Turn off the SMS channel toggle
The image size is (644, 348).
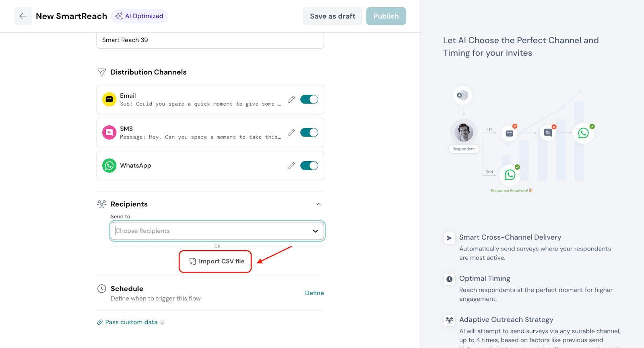309,133
